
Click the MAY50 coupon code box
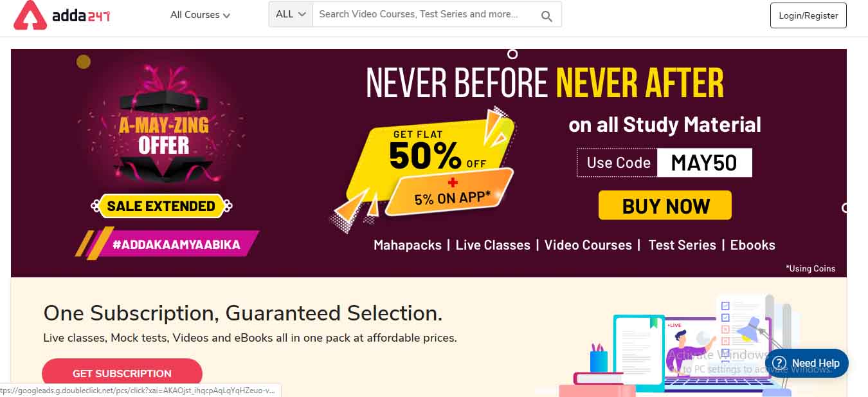(704, 163)
